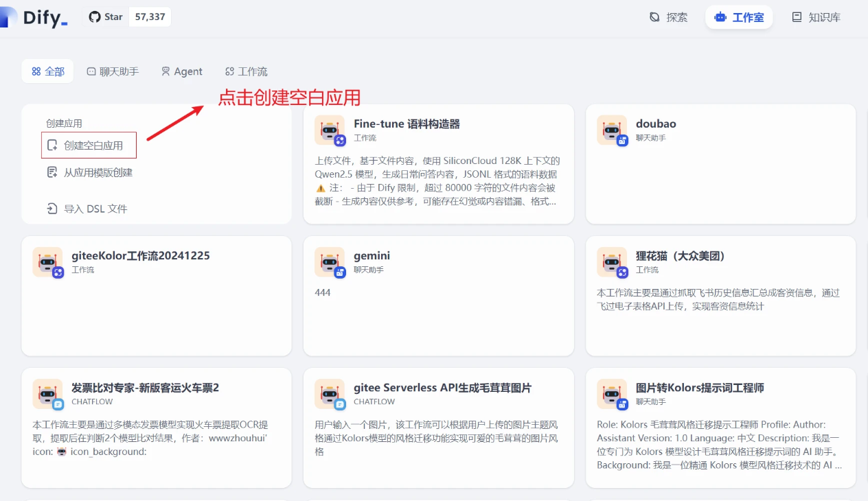Click 创建空白应用

89,145
